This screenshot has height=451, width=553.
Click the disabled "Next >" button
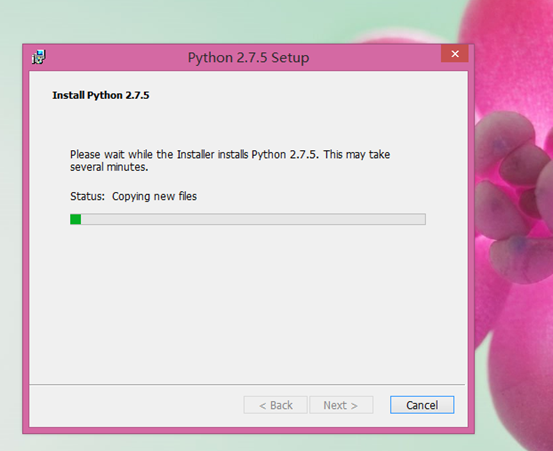point(341,405)
